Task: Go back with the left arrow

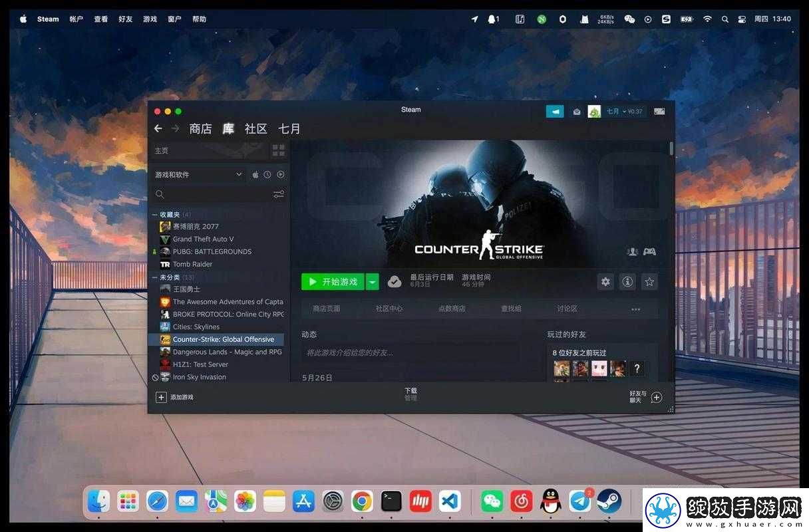Action: coord(158,128)
